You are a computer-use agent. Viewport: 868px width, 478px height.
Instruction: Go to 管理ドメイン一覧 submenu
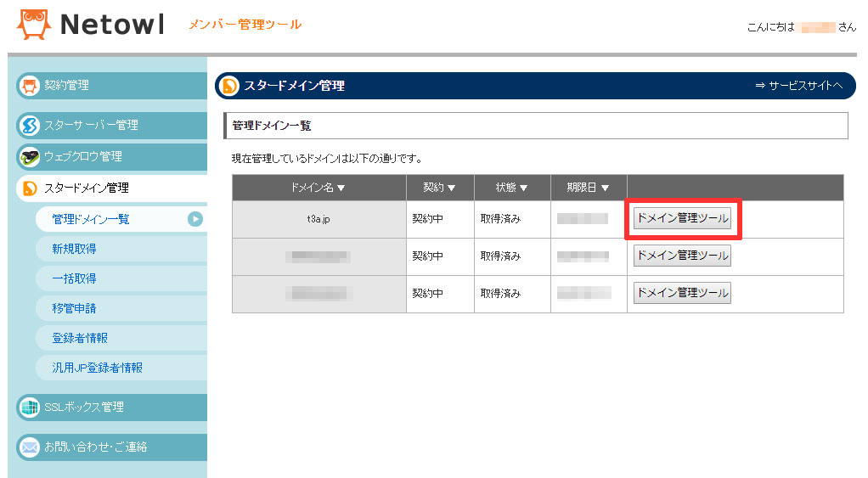coord(121,220)
